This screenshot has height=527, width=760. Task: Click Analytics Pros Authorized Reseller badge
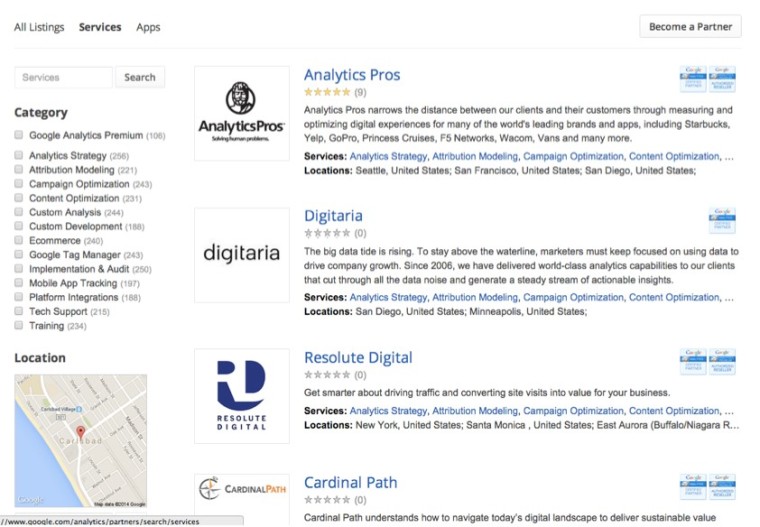pyautogui.click(x=722, y=79)
